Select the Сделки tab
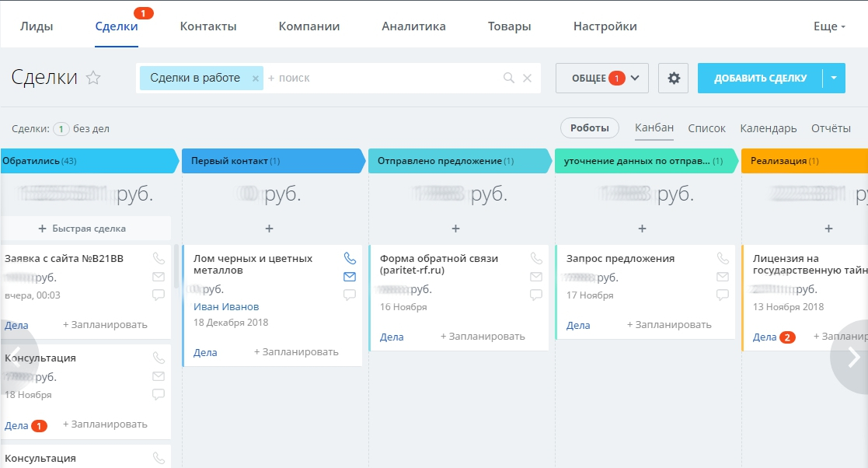868x468 pixels. click(x=117, y=26)
